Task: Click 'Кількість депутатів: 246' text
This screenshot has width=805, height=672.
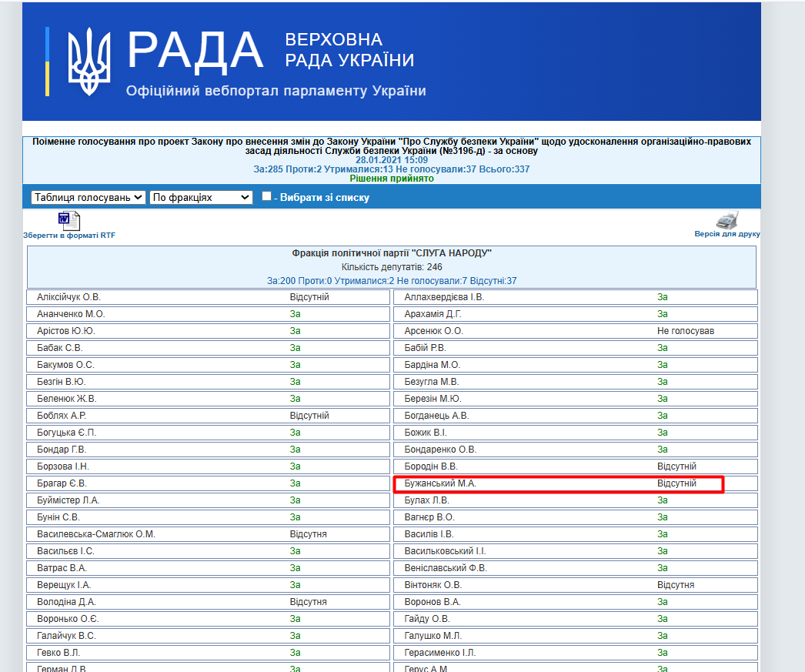Action: point(392,267)
